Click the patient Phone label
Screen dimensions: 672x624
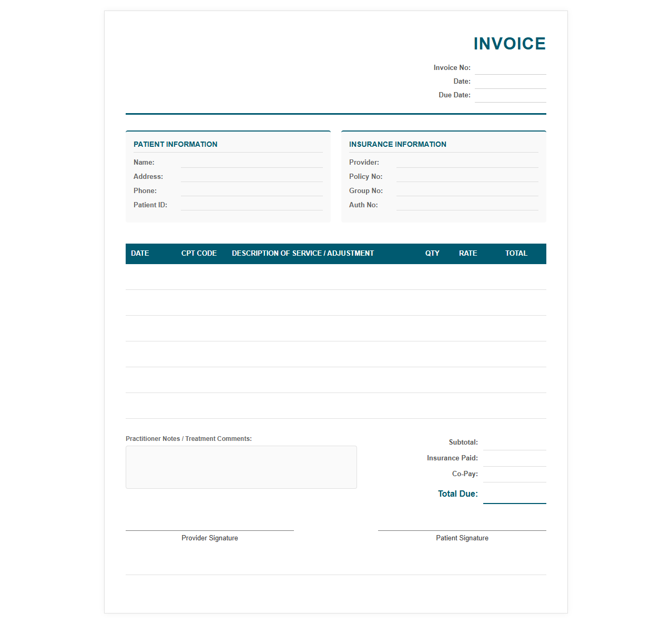click(145, 191)
